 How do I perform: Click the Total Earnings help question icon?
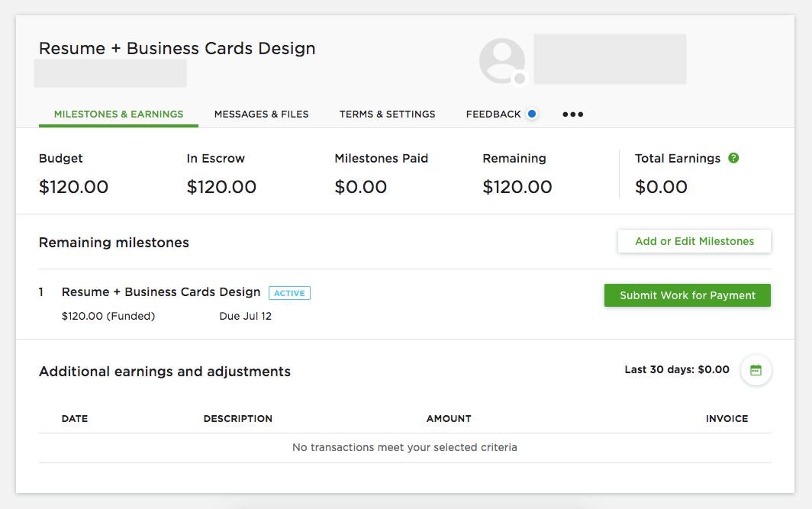click(733, 158)
